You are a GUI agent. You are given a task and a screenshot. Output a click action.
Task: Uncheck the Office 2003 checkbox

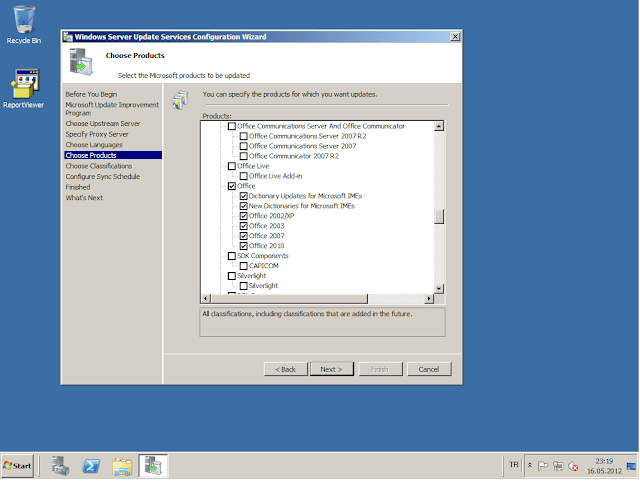244,226
